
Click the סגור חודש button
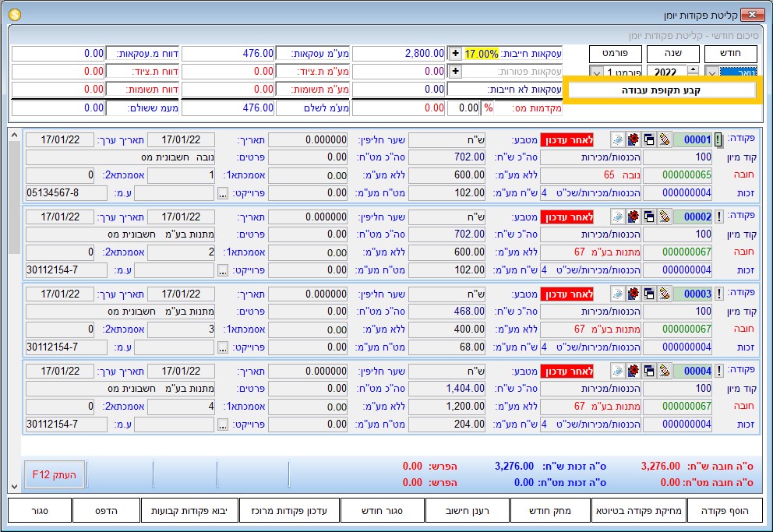pos(383,510)
